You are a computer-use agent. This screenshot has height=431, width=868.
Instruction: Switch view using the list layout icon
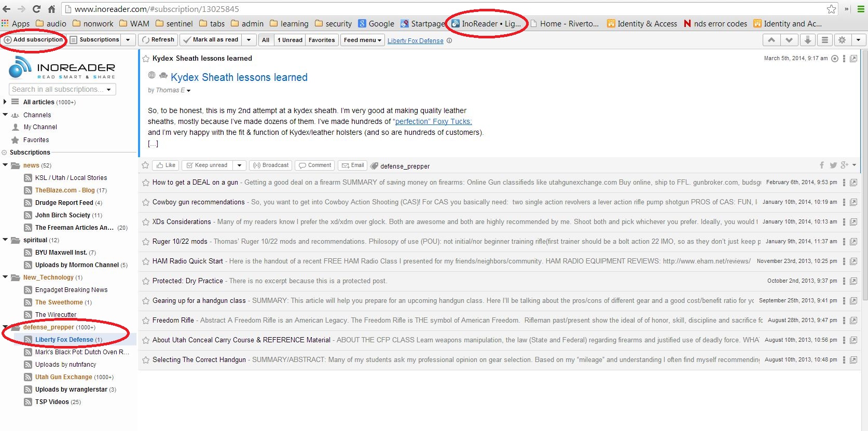pyautogui.click(x=824, y=40)
